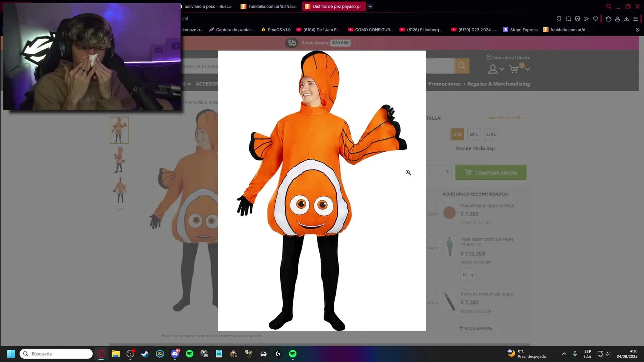The image size is (644, 362).
Task: Show more bookmarks with double chevron
Action: coord(637,30)
